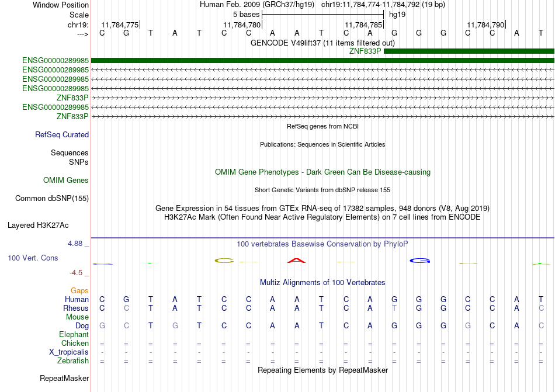Click the 5 bases scale bar
This screenshot has width=555, height=392.
click(323, 15)
